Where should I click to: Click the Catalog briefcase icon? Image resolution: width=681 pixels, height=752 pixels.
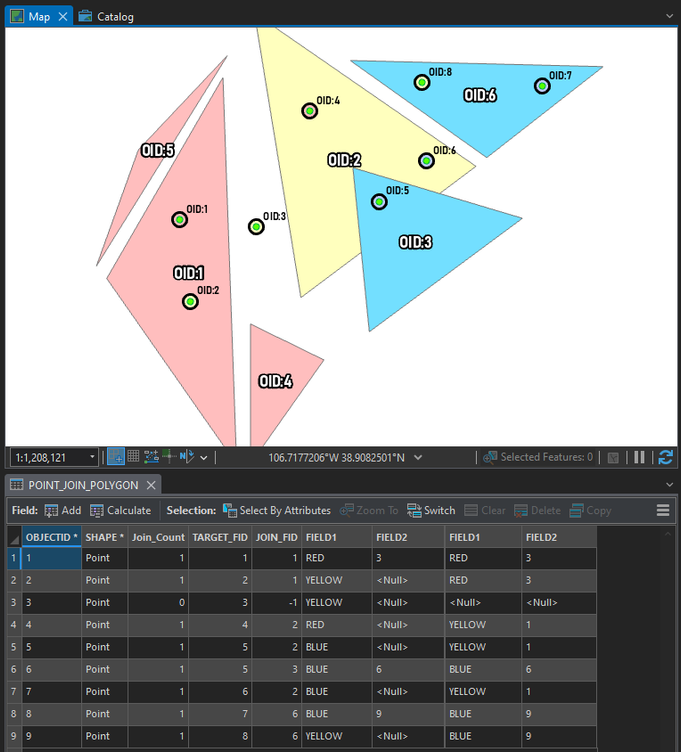[x=85, y=16]
